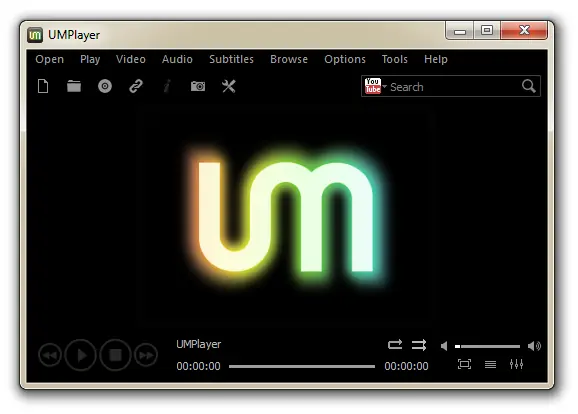Screen dimensions: 578x414
Task: Click the UMPlayer app icon in title bar
Action: pos(35,35)
